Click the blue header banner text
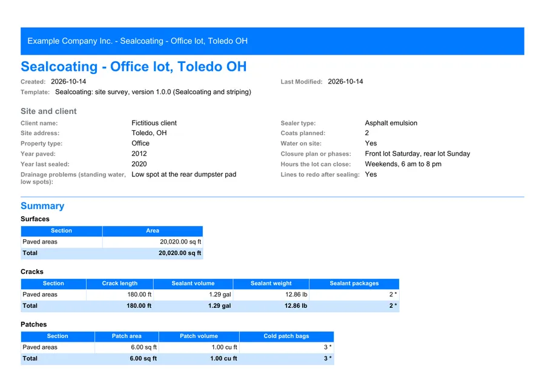Screen dimensions: 545x392 point(137,41)
